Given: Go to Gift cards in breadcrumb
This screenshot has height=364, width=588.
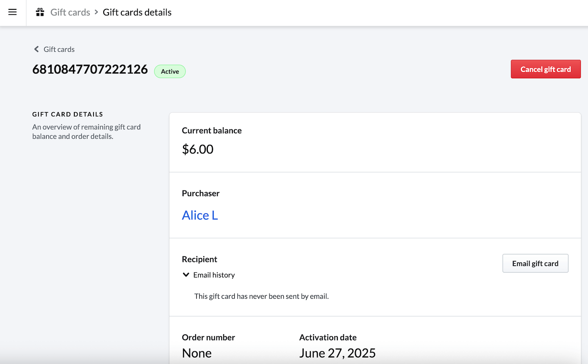Looking at the screenshot, I should tap(70, 12).
